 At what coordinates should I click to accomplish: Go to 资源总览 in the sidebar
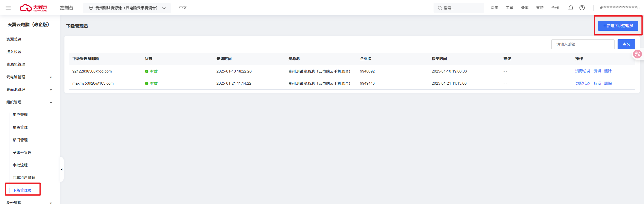(x=14, y=39)
